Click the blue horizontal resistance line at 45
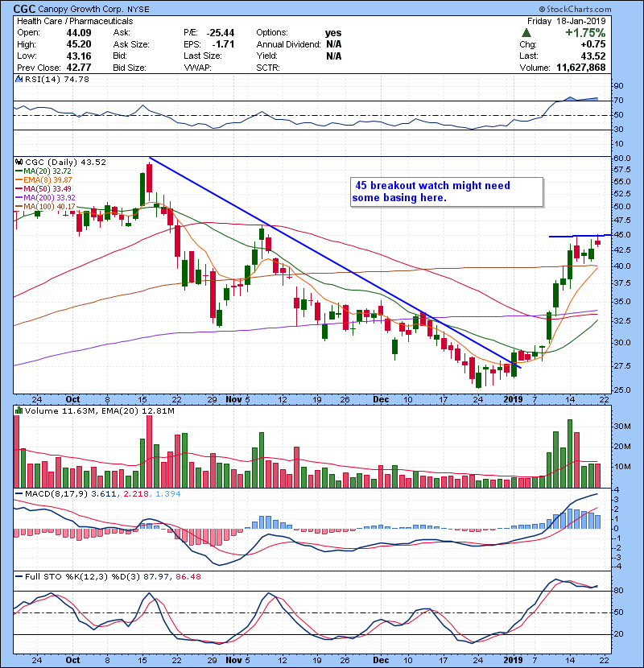 (576, 236)
